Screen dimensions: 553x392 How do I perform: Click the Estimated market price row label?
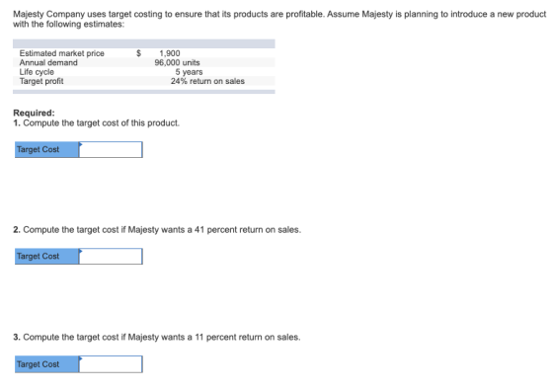(61, 53)
